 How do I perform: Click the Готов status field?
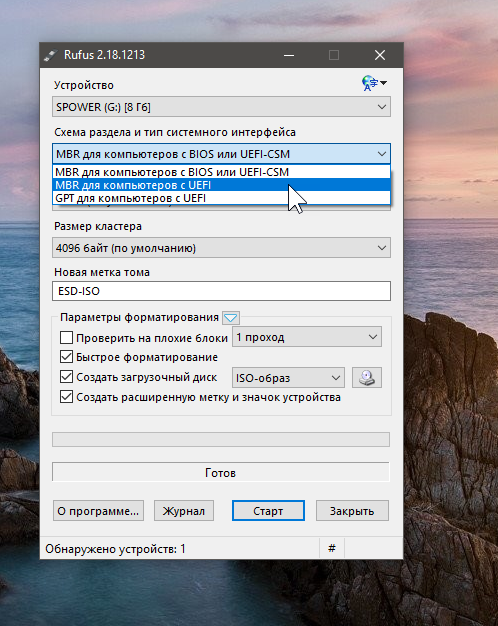(x=221, y=473)
